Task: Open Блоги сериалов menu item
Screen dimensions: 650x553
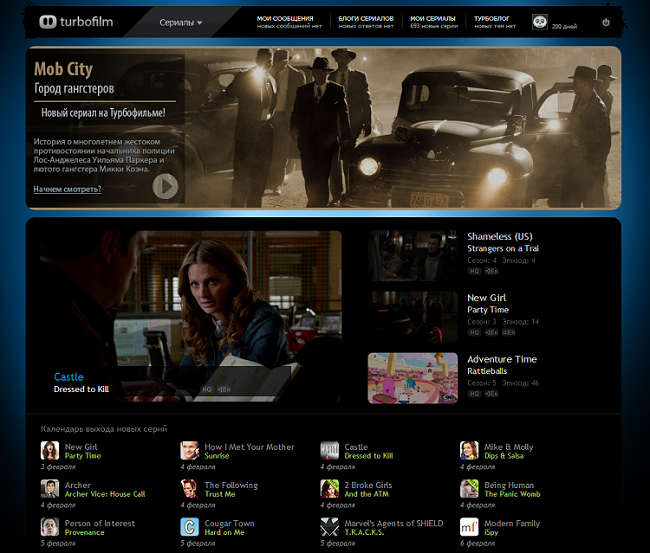Action: click(x=366, y=22)
